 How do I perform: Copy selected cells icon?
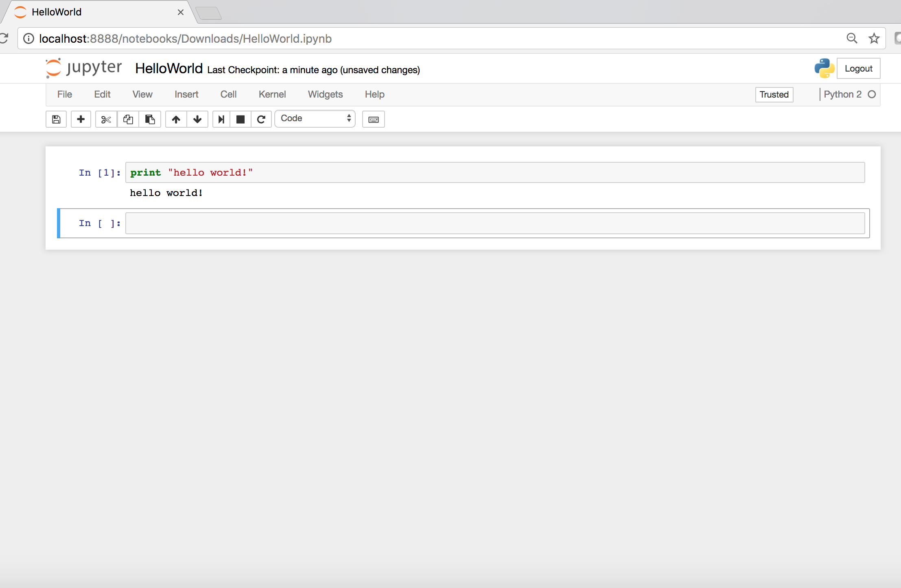[x=128, y=119]
